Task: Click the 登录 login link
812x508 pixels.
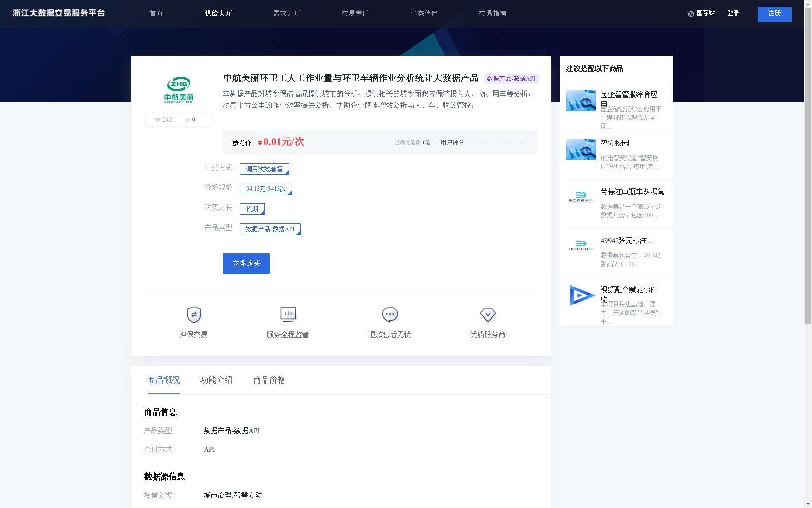Action: pyautogui.click(x=733, y=14)
